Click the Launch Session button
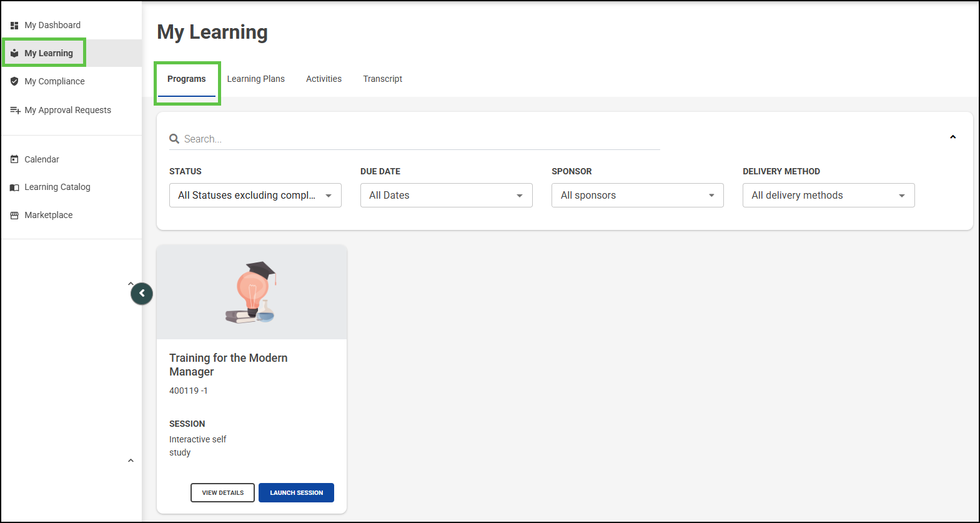Image resolution: width=980 pixels, height=523 pixels. point(296,492)
